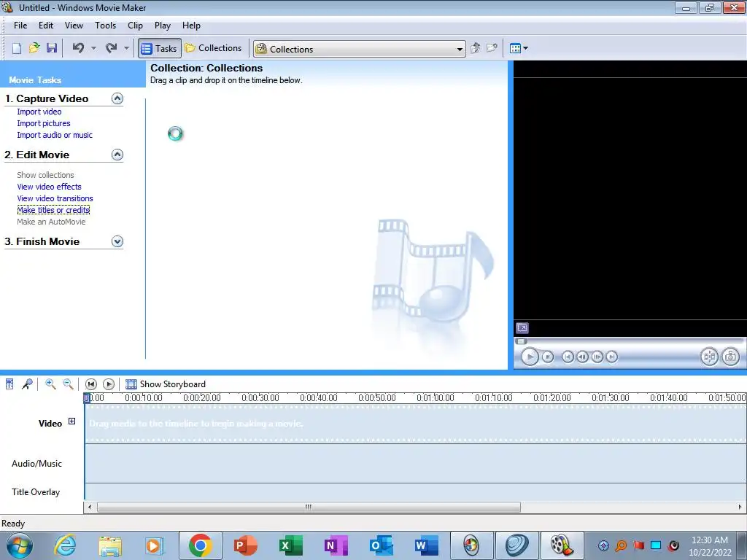
Task: Rewind the timeline to the start
Action: (91, 384)
